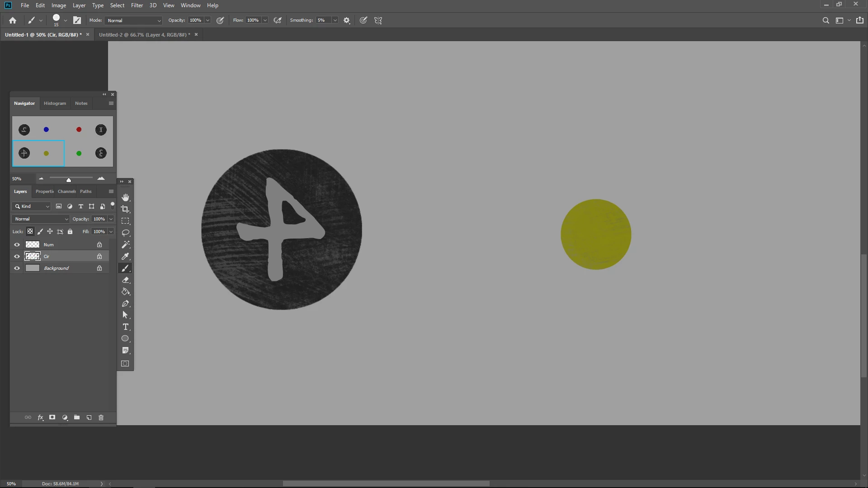Open the Filter menu
This screenshot has width=868, height=488.
pyautogui.click(x=137, y=5)
